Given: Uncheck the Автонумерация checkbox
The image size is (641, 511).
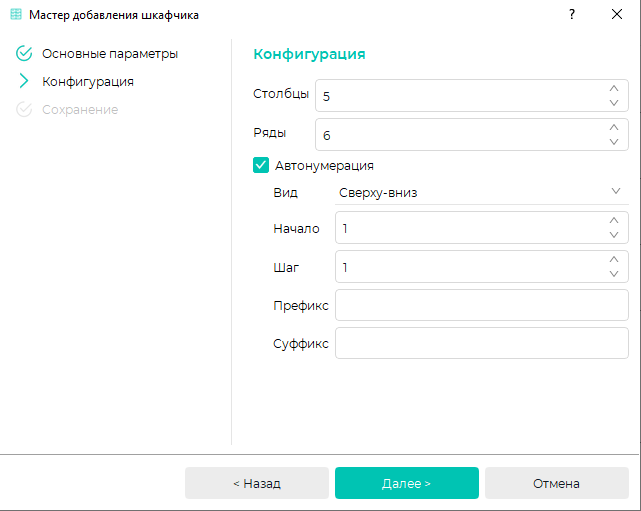Looking at the screenshot, I should 261,165.
